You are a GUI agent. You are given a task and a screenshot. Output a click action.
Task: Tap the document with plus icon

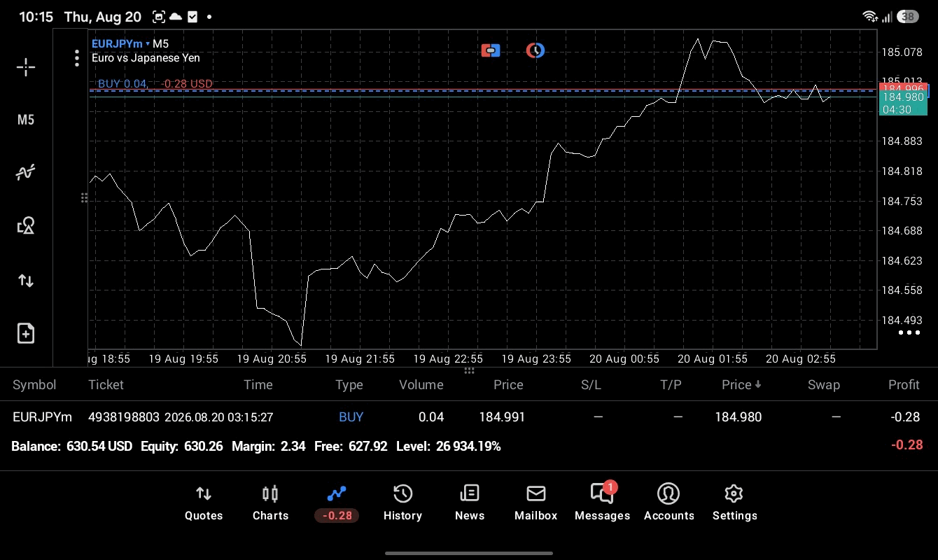[x=26, y=333]
